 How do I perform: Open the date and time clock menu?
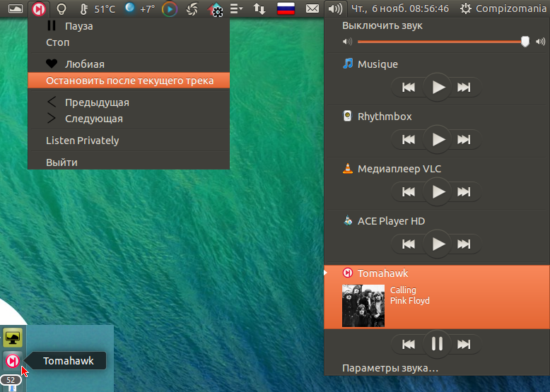coord(400,8)
